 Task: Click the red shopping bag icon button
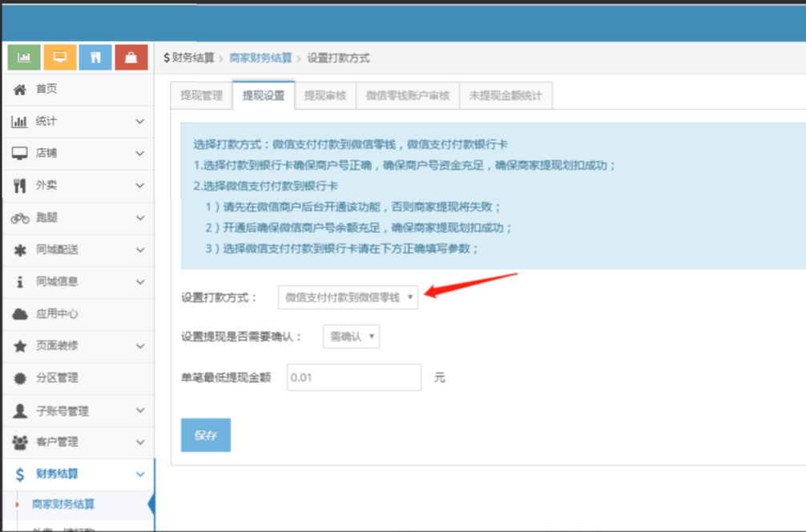131,58
